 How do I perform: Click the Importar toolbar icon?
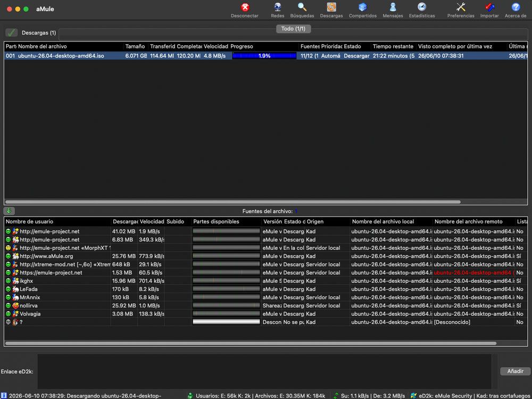489,7
